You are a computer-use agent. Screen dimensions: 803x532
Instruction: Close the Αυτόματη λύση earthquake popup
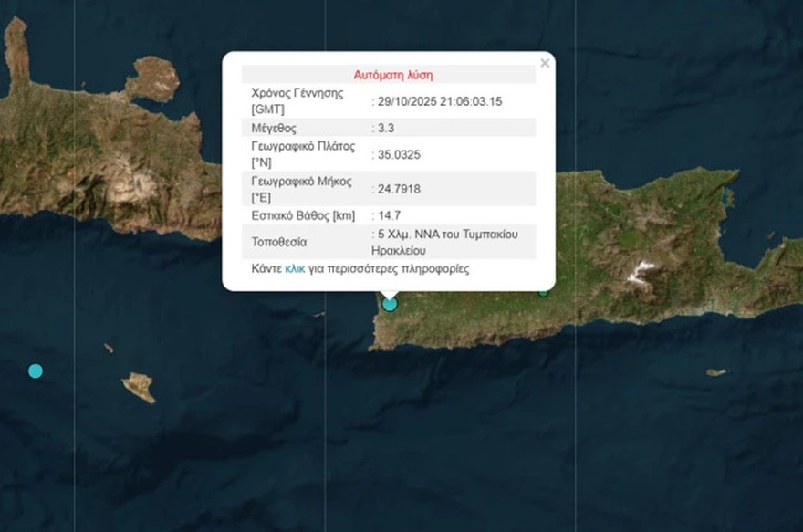pyautogui.click(x=545, y=62)
